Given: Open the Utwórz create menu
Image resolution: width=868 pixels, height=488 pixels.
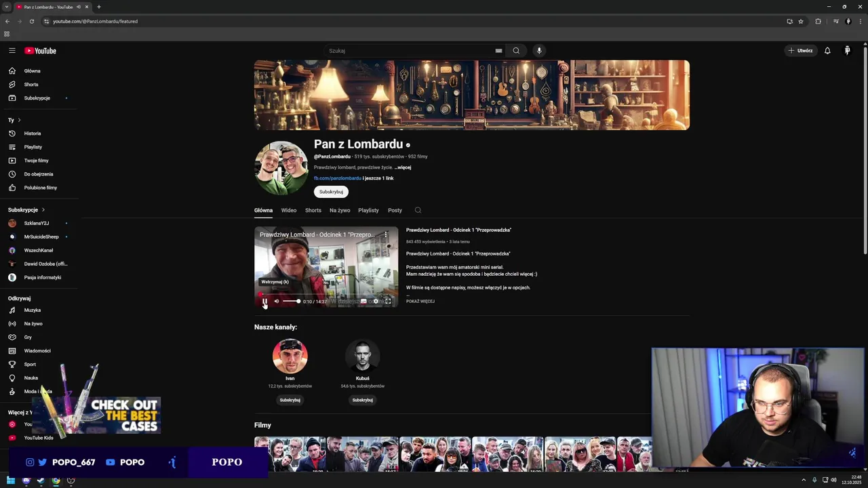Looking at the screenshot, I should [x=800, y=51].
